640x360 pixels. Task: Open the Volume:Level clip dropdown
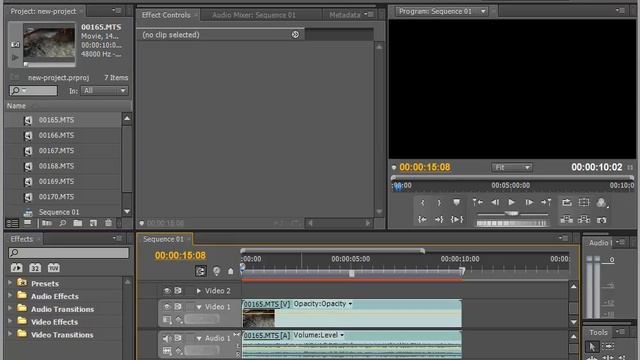point(342,336)
